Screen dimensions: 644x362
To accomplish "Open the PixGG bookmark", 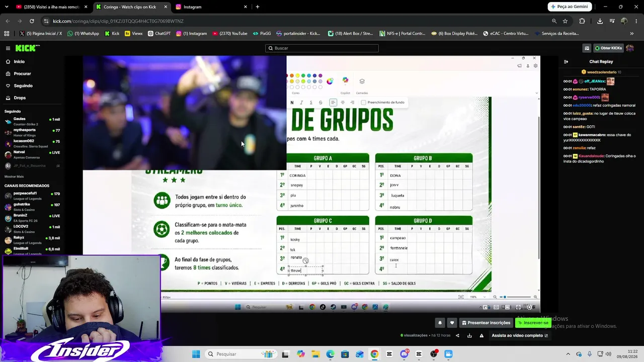I will tap(262, 34).
